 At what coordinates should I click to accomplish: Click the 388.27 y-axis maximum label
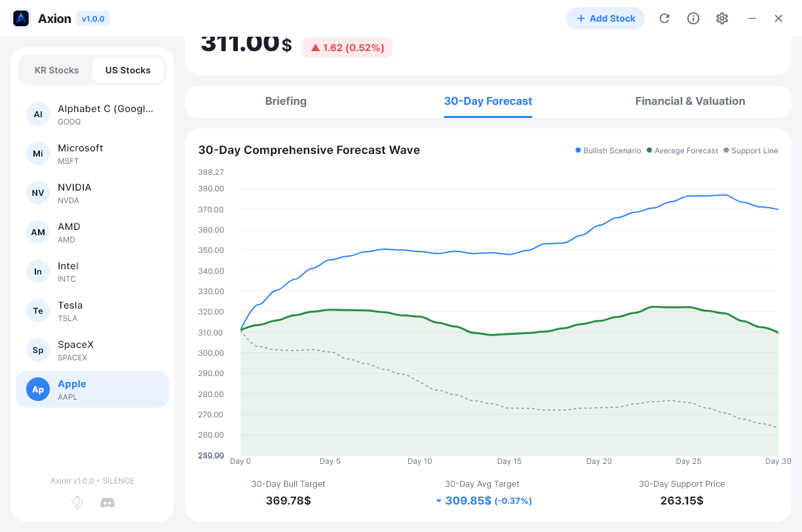[x=211, y=172]
